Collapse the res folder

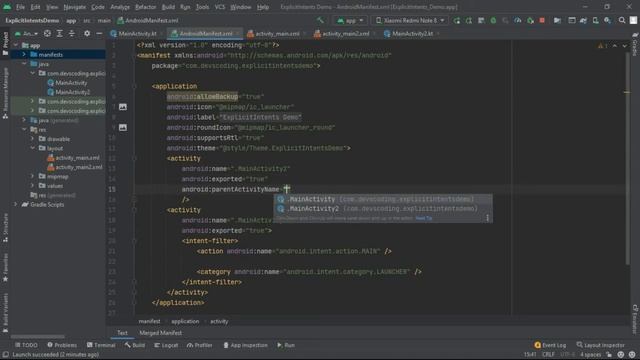(x=24, y=129)
